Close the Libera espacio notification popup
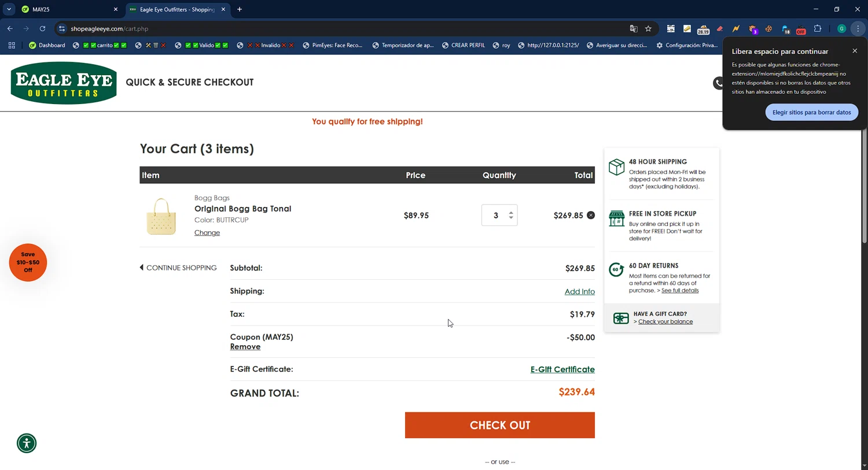 click(855, 51)
